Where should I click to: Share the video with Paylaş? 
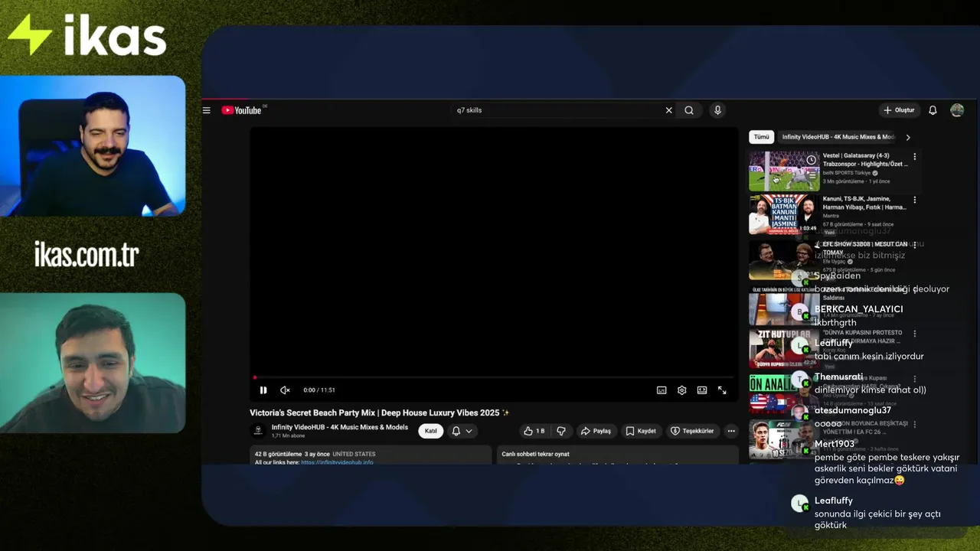(596, 431)
